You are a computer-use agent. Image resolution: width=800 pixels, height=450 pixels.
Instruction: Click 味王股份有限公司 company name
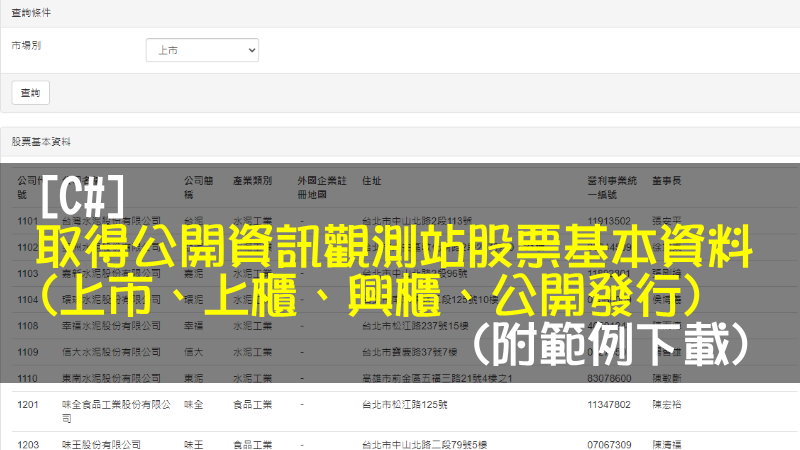(101, 445)
